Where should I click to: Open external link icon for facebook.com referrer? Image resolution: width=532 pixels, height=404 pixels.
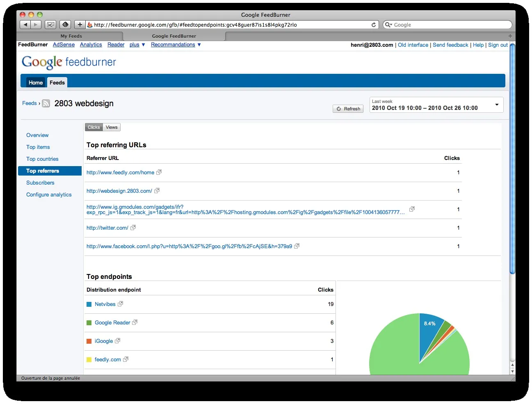(297, 246)
